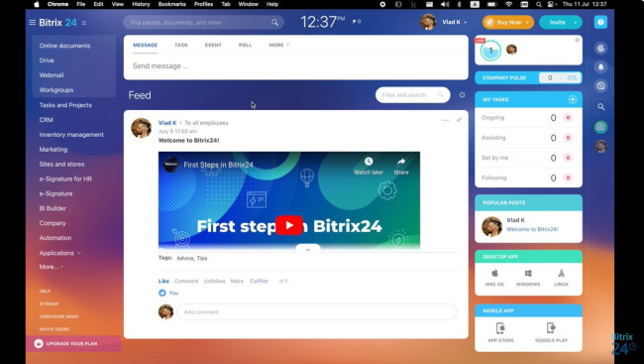This screenshot has width=644, height=364.
Task: Switch to the TASK tab
Action: [x=181, y=45]
